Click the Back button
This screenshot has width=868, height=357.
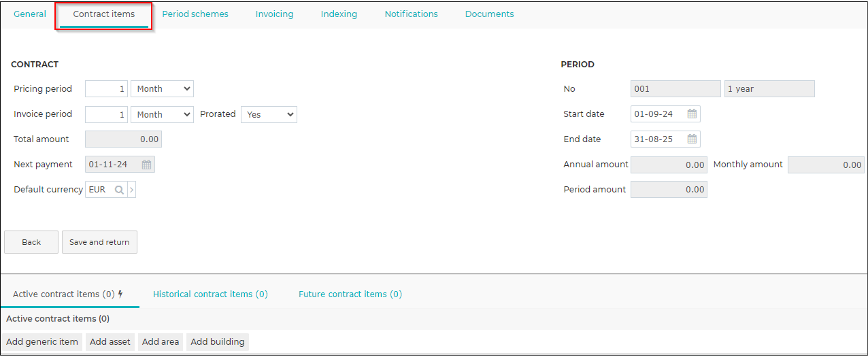pos(31,242)
